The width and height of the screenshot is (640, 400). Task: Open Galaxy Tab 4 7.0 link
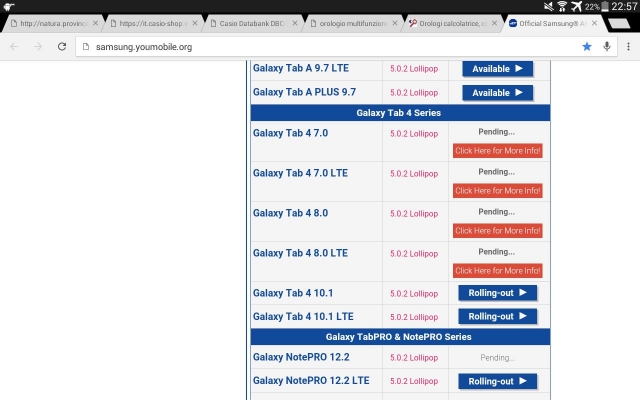pyautogui.click(x=291, y=133)
